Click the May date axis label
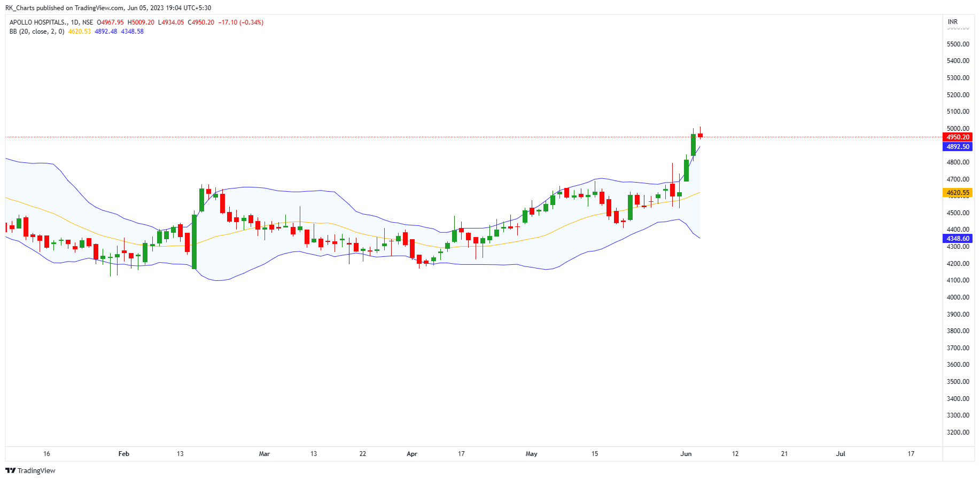 coord(531,454)
